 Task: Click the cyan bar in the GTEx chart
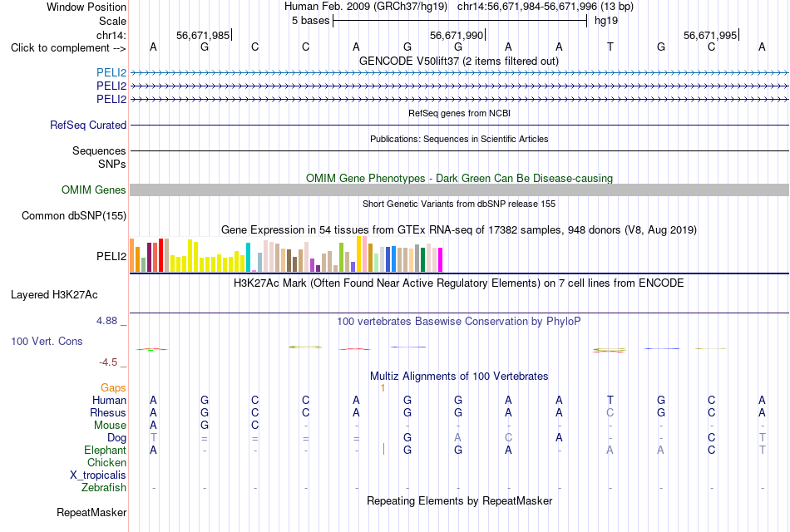tap(248, 258)
